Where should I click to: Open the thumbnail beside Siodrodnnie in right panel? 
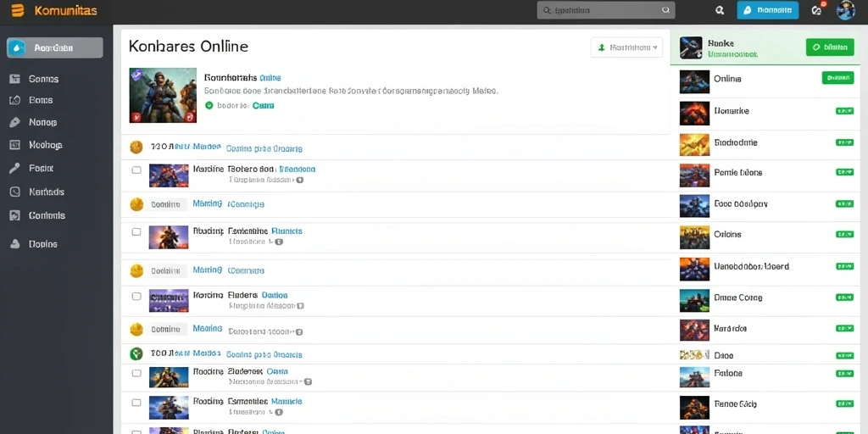(694, 144)
